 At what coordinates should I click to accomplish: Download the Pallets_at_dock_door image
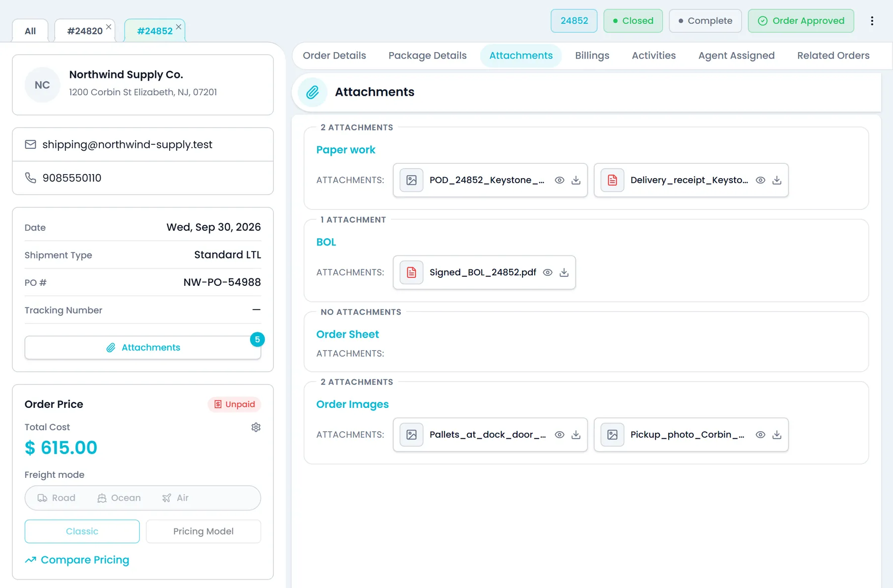576,435
